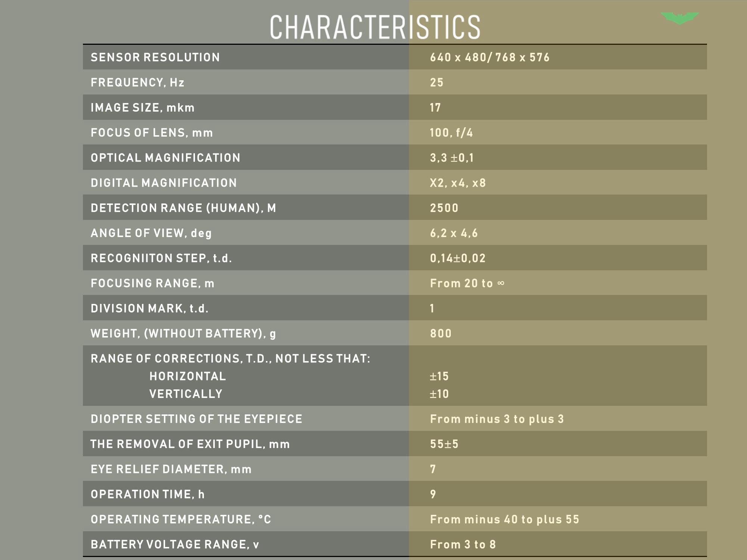Click the BATTERY VOLTAGE RANGE, v label
The width and height of the screenshot is (747, 560).
[175, 544]
